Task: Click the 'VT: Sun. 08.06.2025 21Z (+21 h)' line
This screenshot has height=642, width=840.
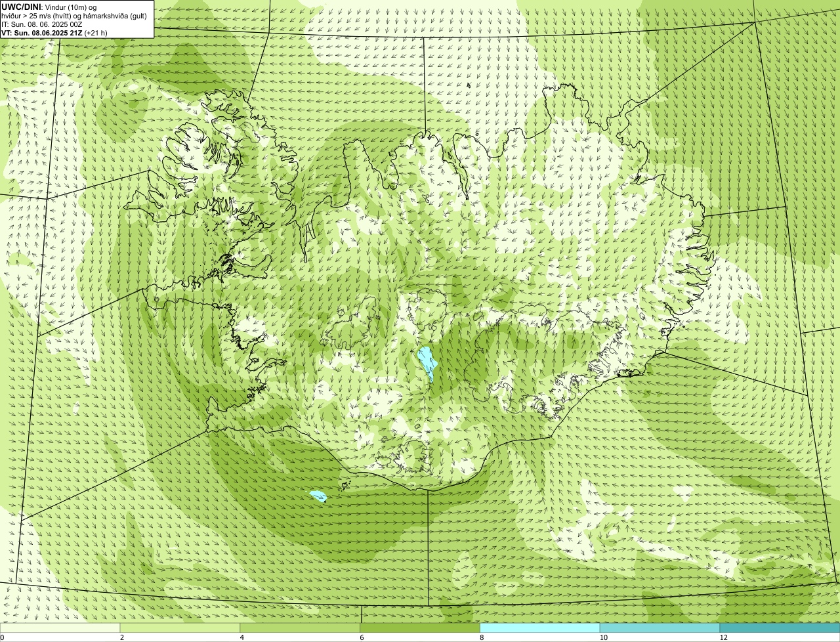Action: (x=54, y=32)
